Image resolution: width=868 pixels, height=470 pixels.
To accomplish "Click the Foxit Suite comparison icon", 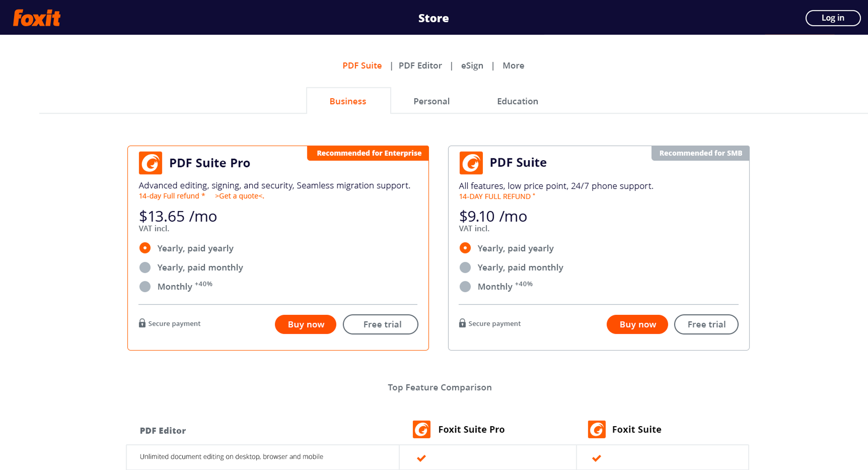I will (597, 429).
